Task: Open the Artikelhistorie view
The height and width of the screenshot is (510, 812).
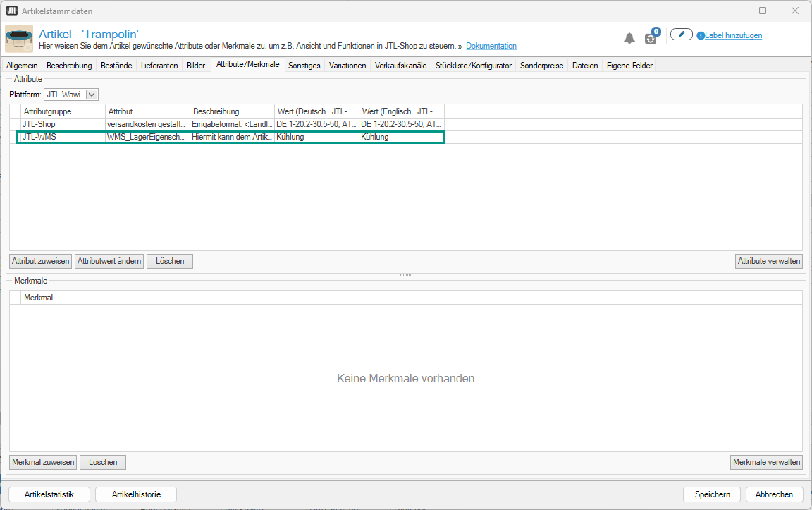Action: (135, 494)
